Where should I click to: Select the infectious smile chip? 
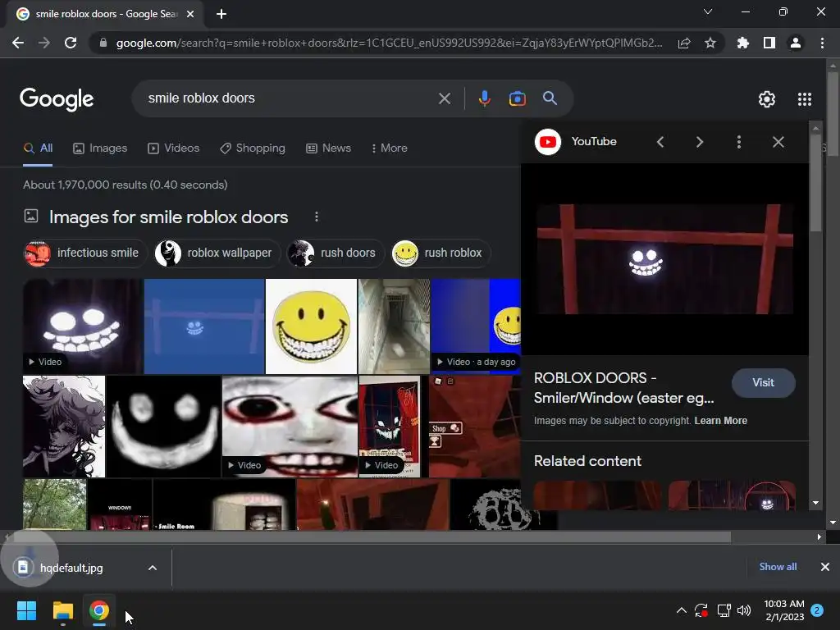85,253
